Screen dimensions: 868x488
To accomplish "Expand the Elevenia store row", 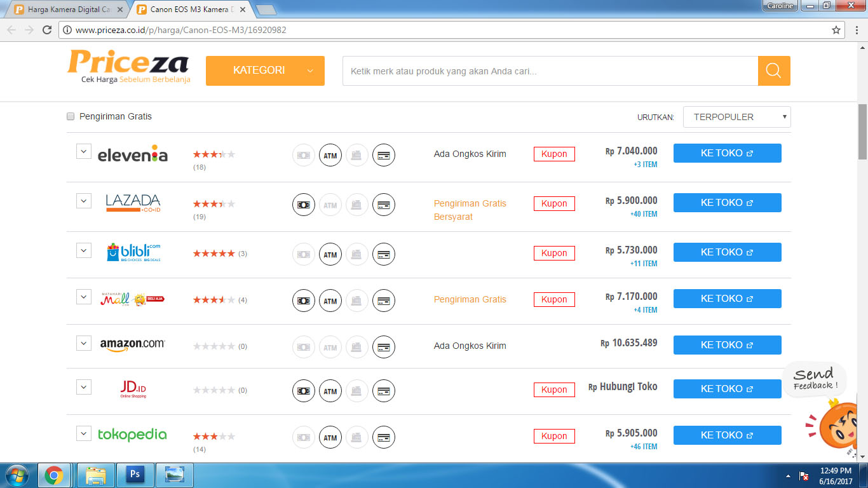I will [x=84, y=151].
